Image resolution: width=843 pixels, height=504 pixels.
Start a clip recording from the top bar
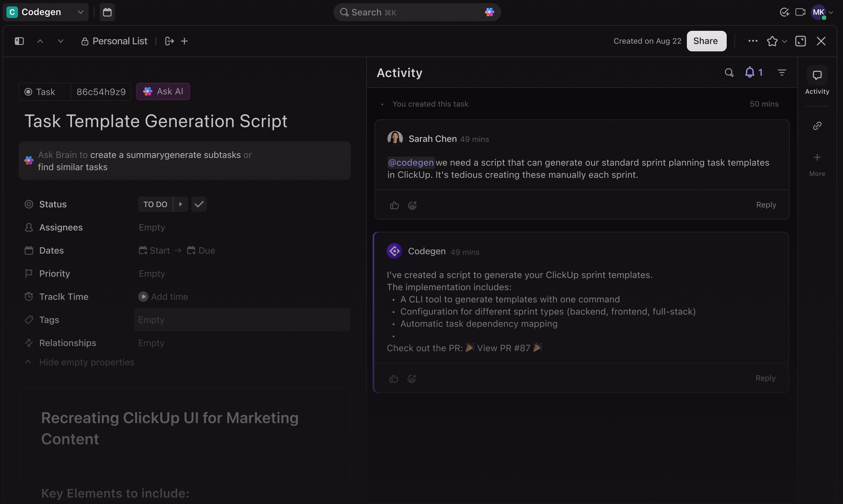801,12
